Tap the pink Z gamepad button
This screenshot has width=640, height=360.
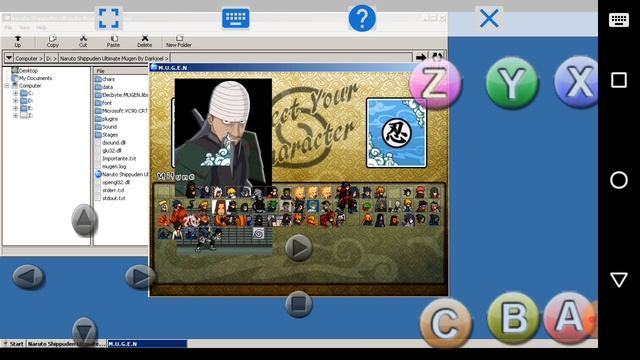pyautogui.click(x=435, y=83)
